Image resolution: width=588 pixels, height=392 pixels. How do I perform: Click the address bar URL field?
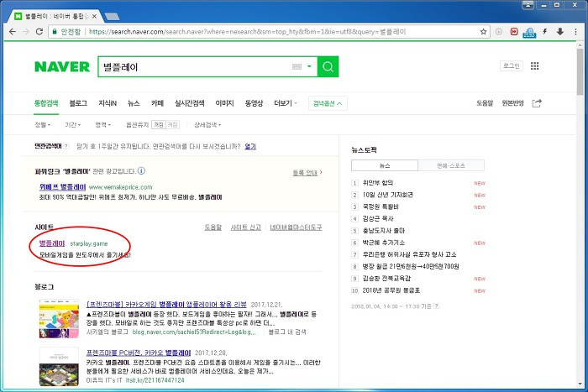pos(270,32)
